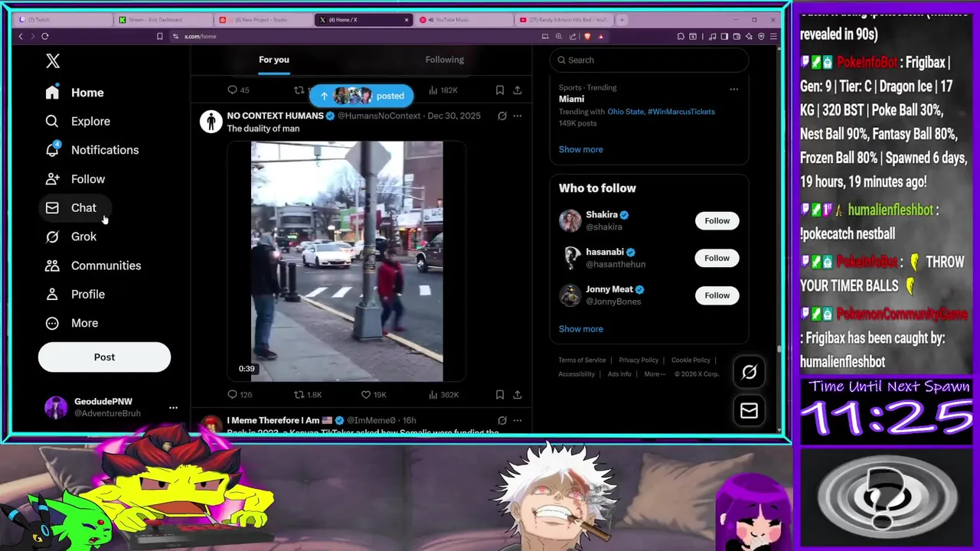Open the Privacy Policy link
The width and height of the screenshot is (980, 551).
[x=639, y=360]
